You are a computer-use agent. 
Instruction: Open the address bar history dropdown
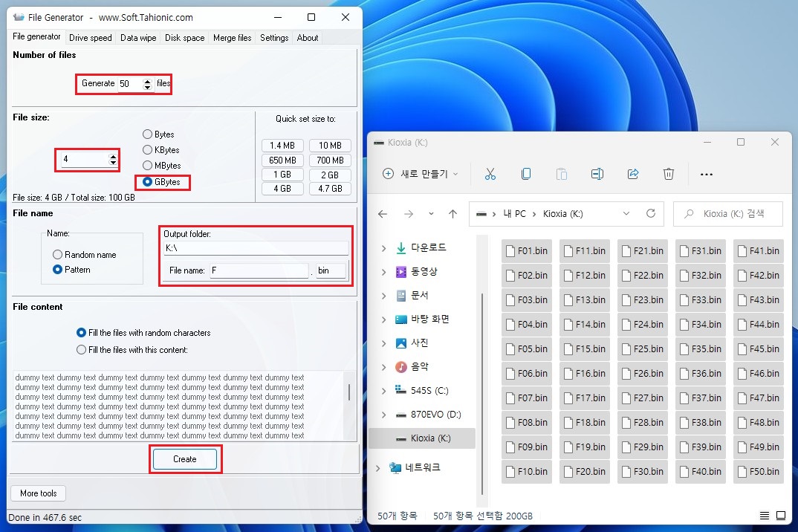[x=626, y=213]
